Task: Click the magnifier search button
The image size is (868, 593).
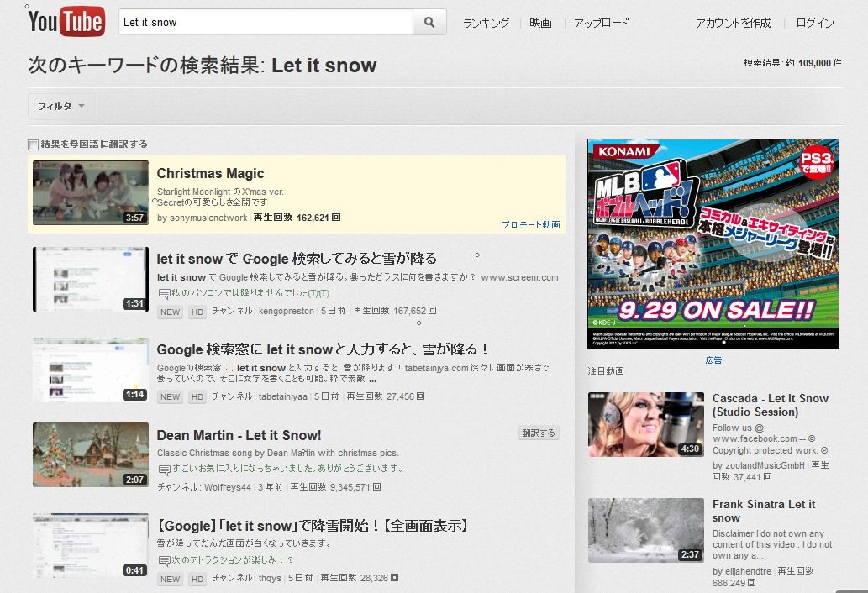Action: point(429,22)
